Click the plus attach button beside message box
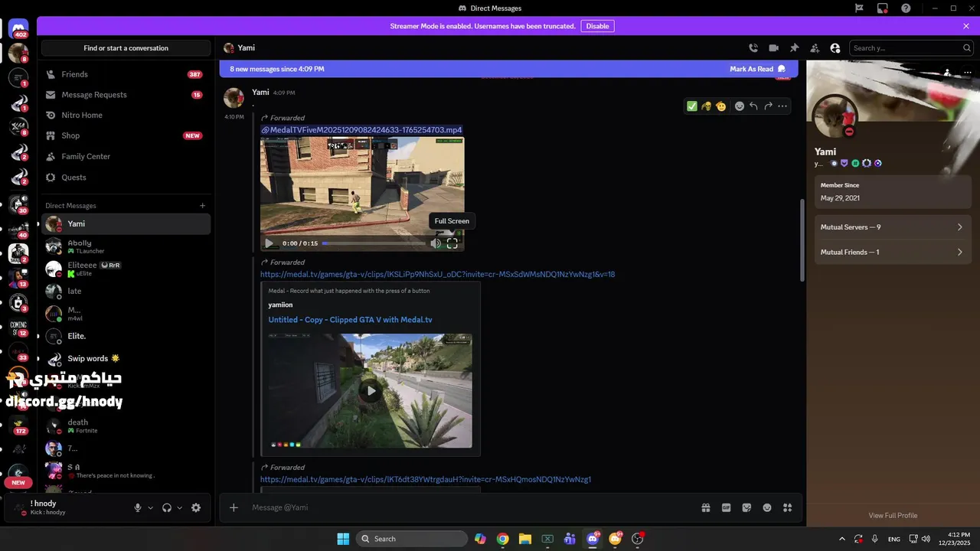 coord(234,507)
